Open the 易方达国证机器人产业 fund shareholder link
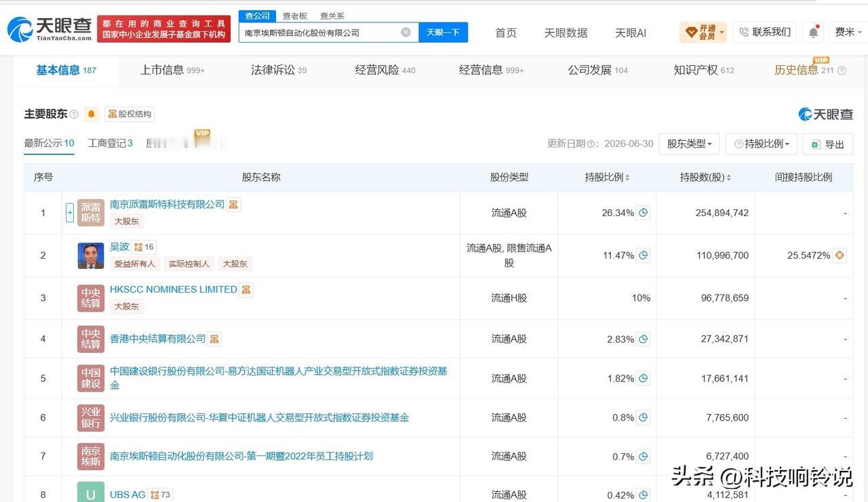This screenshot has height=502, width=868. (x=279, y=378)
